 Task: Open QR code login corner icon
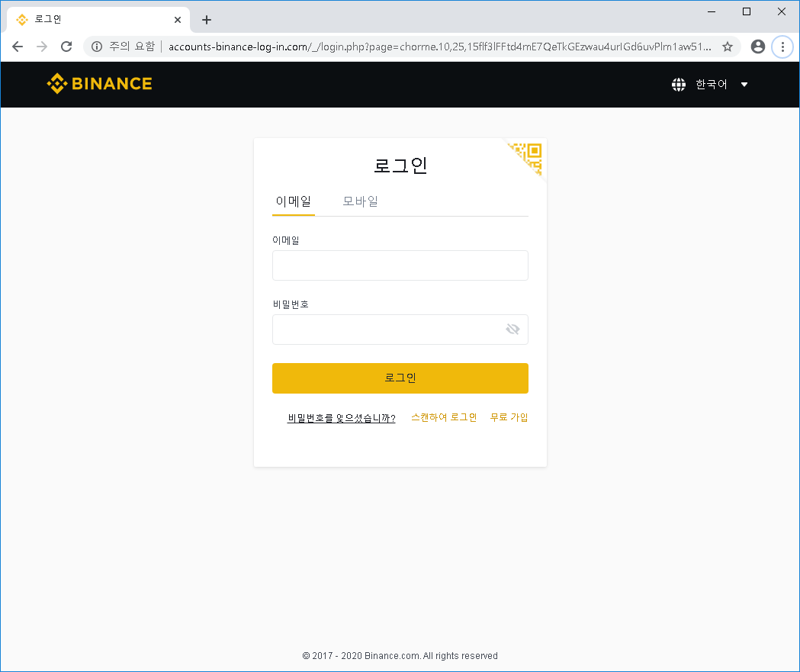click(526, 158)
